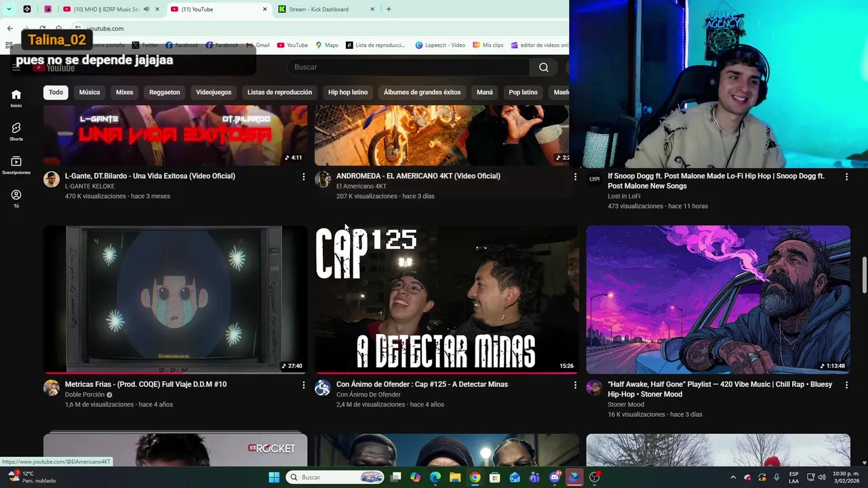Open El Americano 4KT channel avatar
The image size is (868, 488).
click(323, 179)
